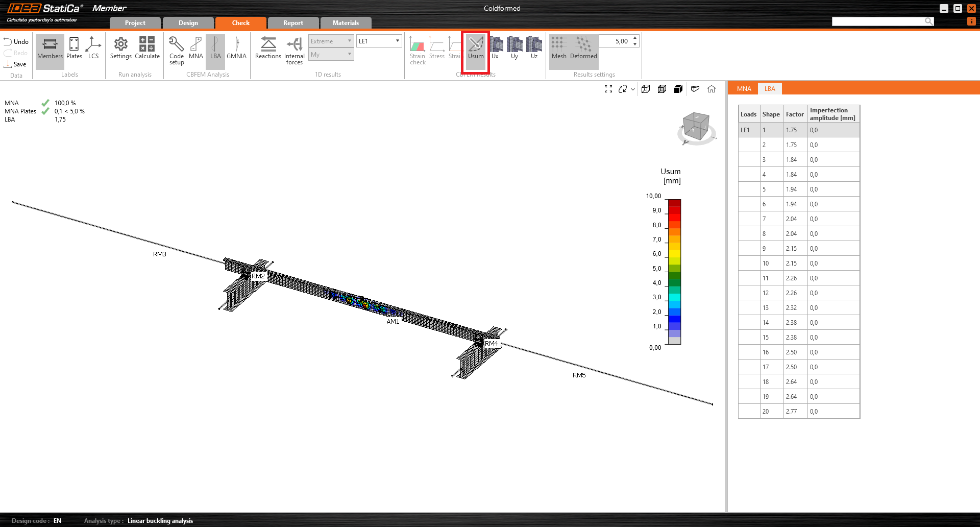Click the Save button
Screen dimensions: 980x527
[15, 64]
